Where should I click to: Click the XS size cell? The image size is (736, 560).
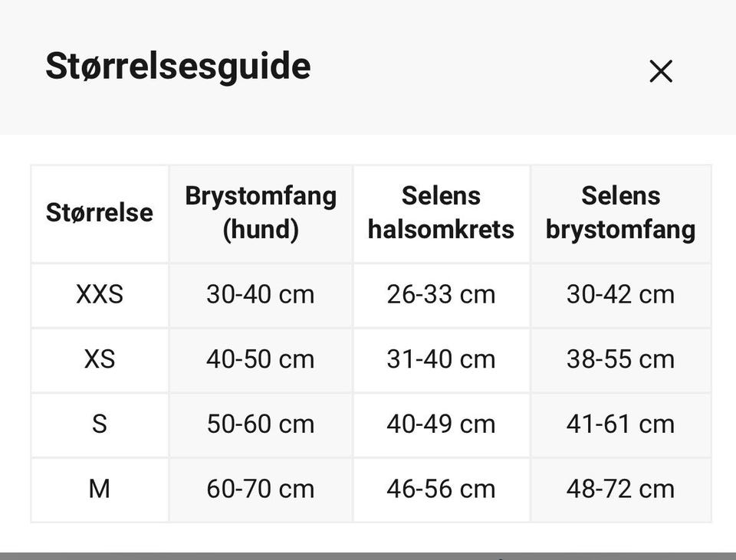(x=100, y=360)
